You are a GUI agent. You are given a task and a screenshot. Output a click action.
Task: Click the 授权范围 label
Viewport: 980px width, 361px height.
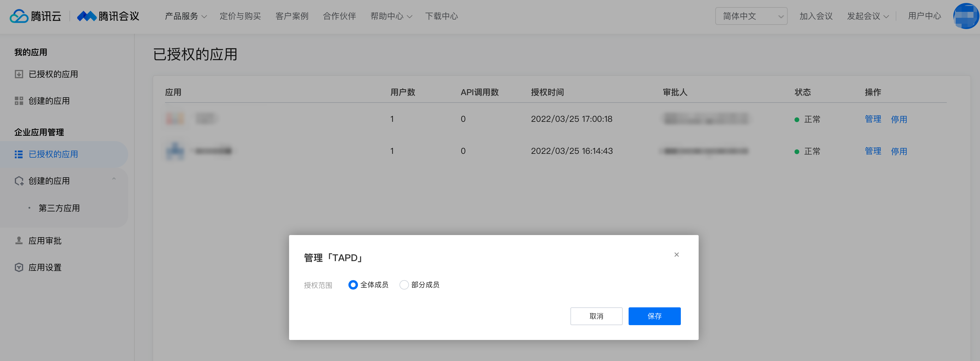[318, 285]
